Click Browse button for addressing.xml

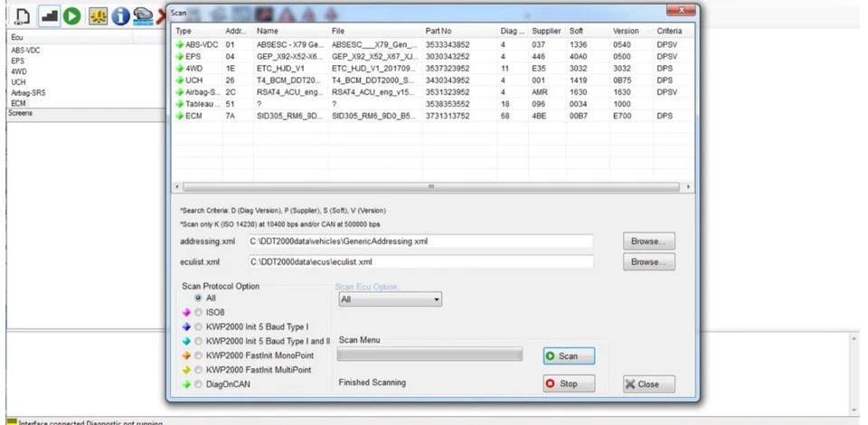point(649,241)
